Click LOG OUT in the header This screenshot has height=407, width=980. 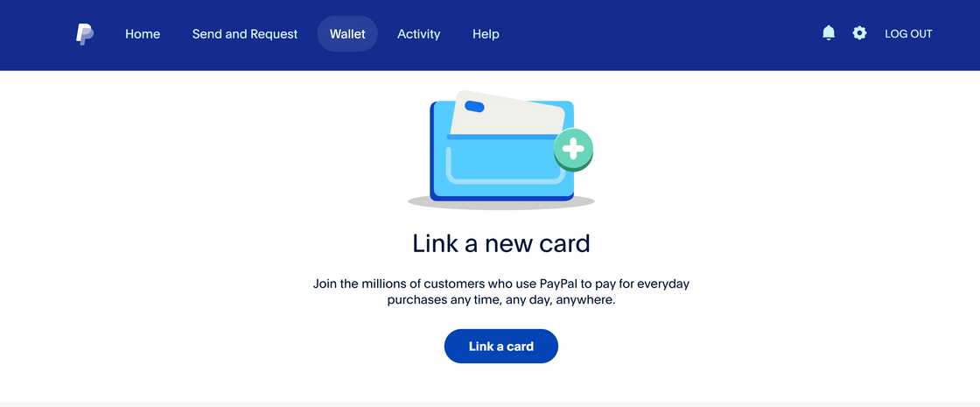point(908,34)
